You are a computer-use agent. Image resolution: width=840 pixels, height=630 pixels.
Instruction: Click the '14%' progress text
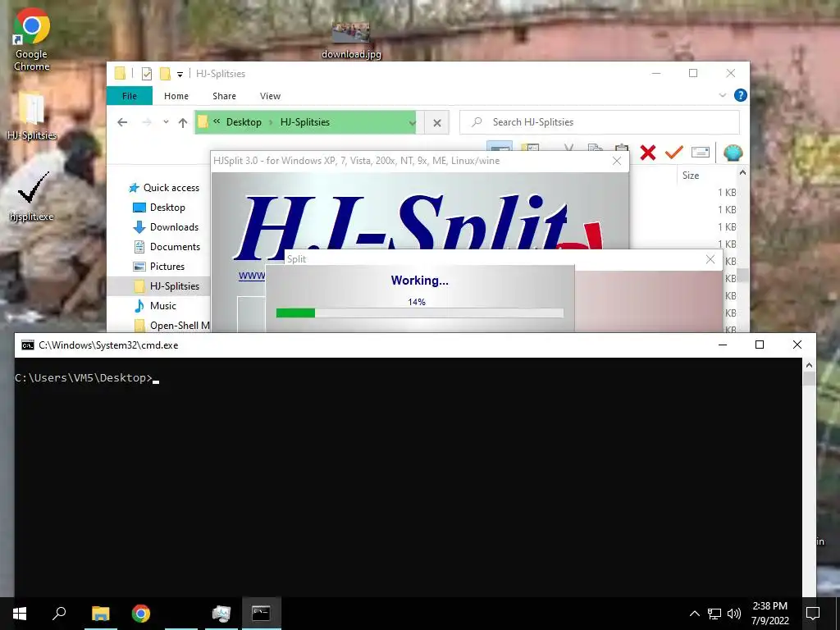[x=417, y=302]
